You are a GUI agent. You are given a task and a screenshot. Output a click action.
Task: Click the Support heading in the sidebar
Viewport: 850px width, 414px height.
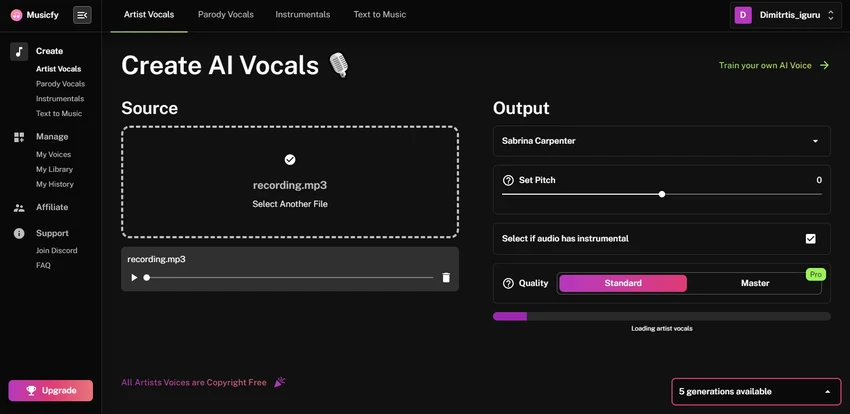[52, 233]
